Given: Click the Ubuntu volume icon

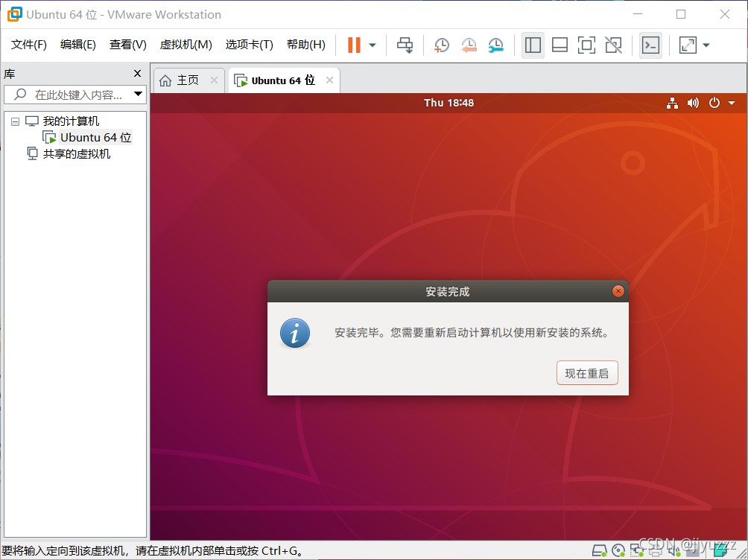Looking at the screenshot, I should [693, 103].
